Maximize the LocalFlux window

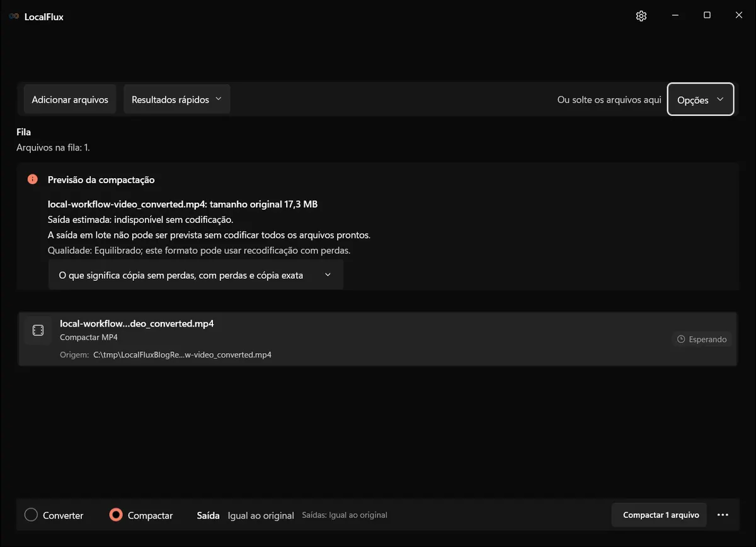pyautogui.click(x=707, y=16)
